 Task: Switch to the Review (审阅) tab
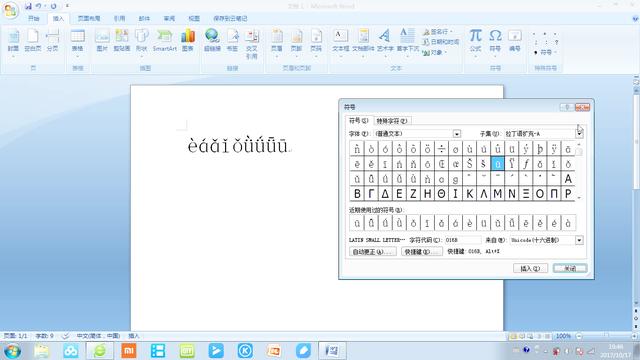coord(169,18)
